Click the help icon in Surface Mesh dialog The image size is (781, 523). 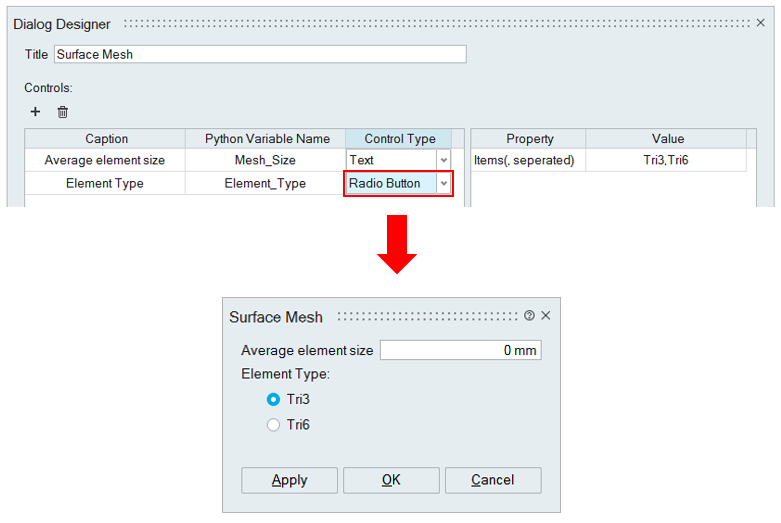(x=529, y=316)
